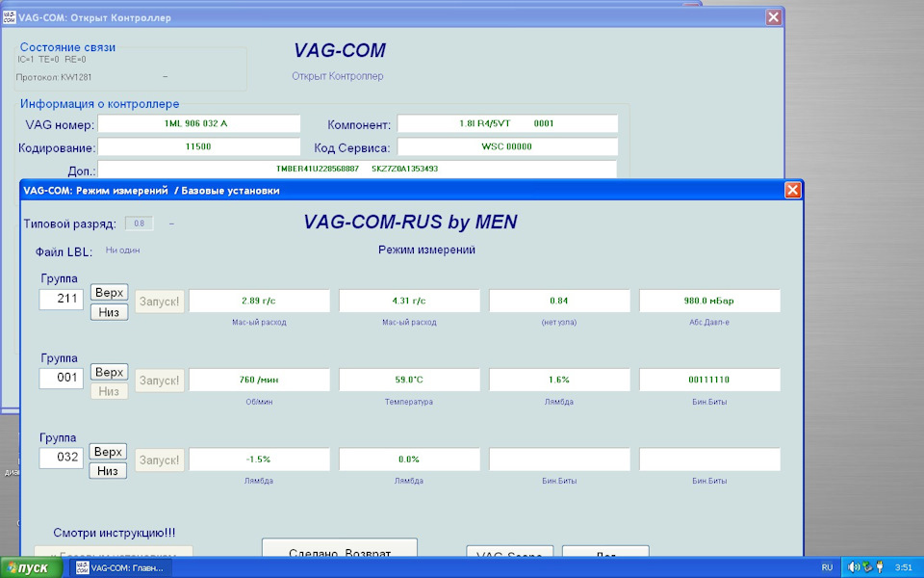Select the 4.31 г/с value field
The image size is (924, 578).
click(x=410, y=301)
